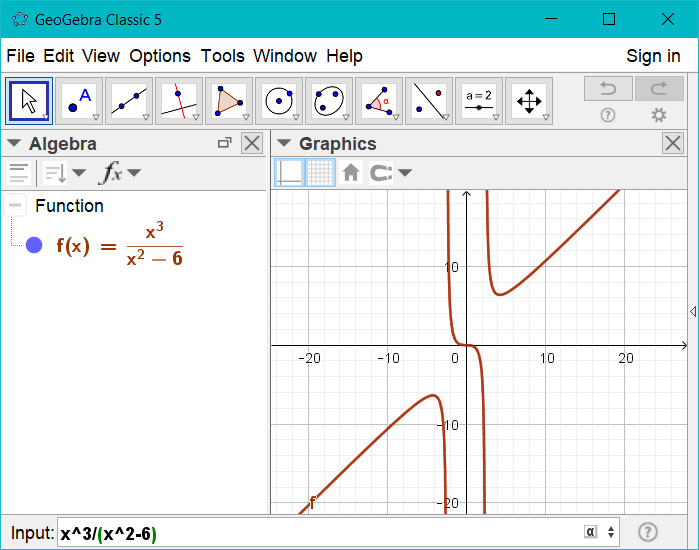This screenshot has width=699, height=550.
Task: Click the fx algebra description icon
Action: point(112,172)
